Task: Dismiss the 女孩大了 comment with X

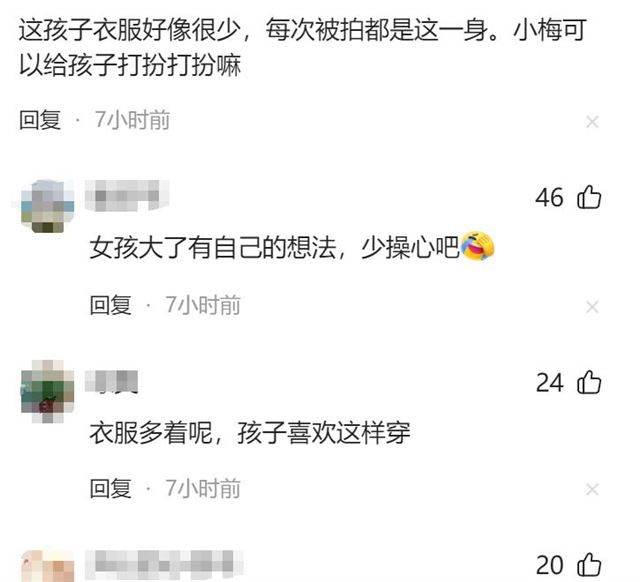Action: coord(592,307)
